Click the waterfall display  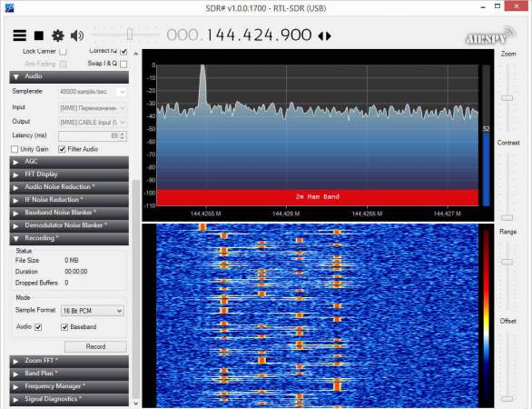click(x=317, y=315)
